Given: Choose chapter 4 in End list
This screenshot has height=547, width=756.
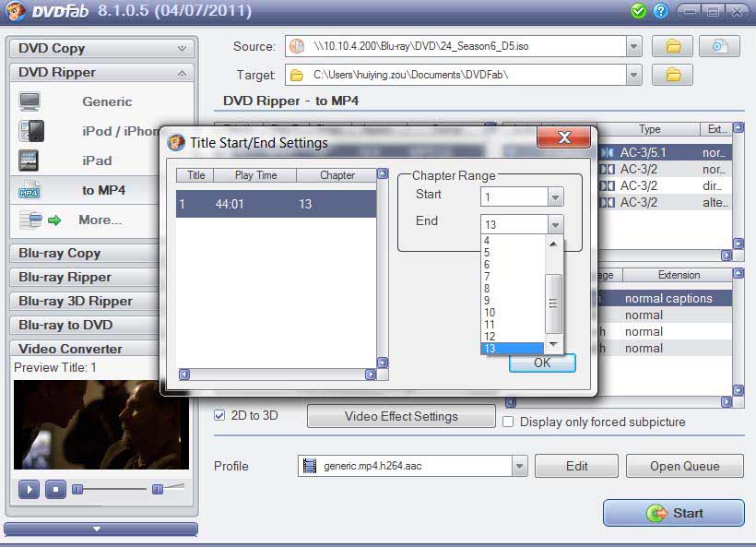Looking at the screenshot, I should click(513, 240).
